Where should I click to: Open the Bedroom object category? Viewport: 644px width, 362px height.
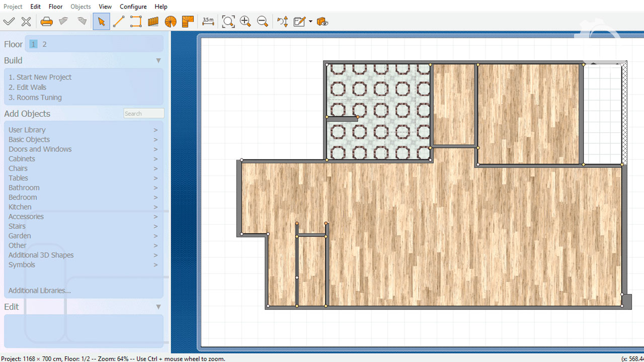pyautogui.click(x=83, y=197)
